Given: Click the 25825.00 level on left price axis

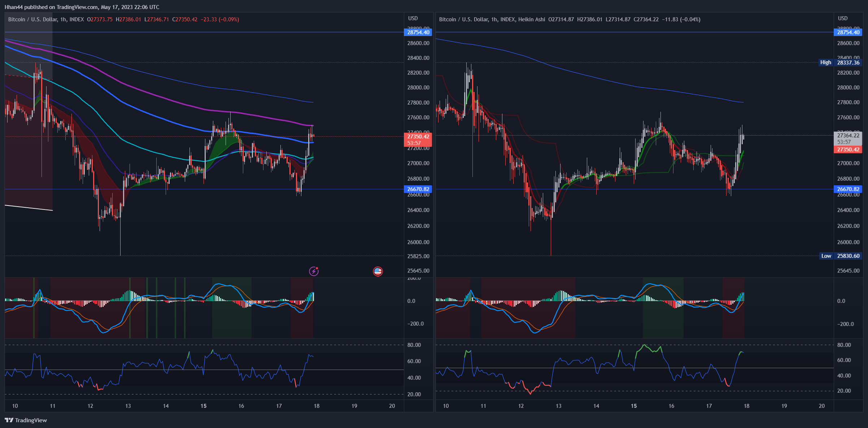Looking at the screenshot, I should (x=418, y=256).
